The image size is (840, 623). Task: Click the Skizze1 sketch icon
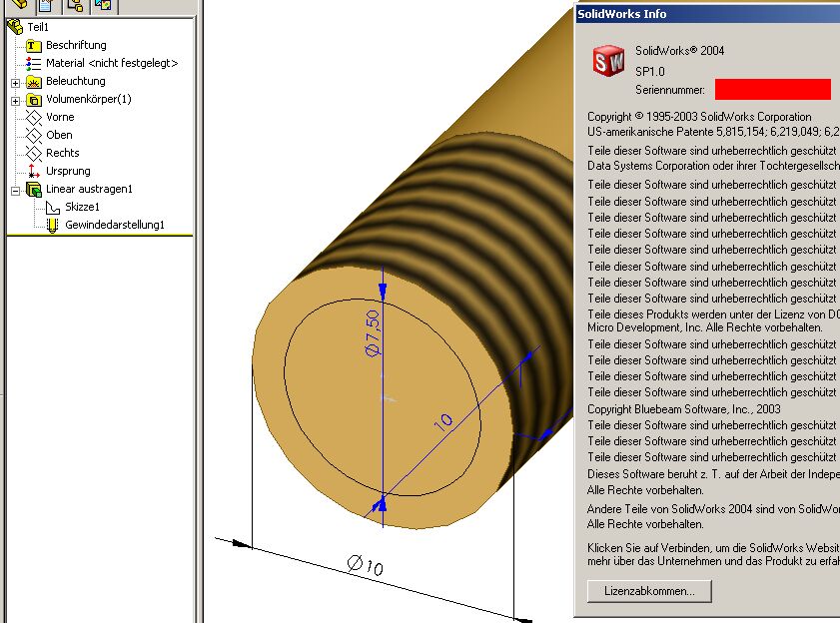point(53,208)
